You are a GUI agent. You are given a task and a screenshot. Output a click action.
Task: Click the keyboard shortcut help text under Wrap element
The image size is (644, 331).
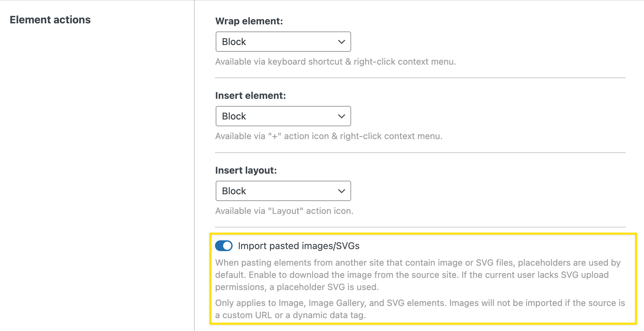(x=335, y=62)
